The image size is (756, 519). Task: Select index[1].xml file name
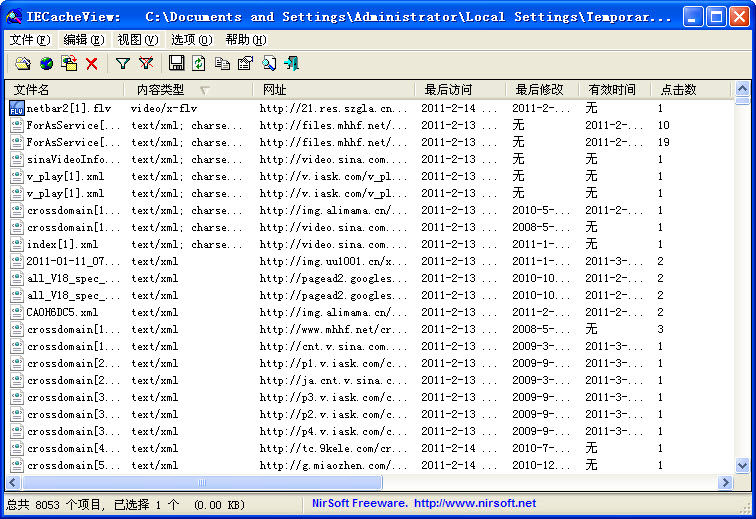point(63,244)
